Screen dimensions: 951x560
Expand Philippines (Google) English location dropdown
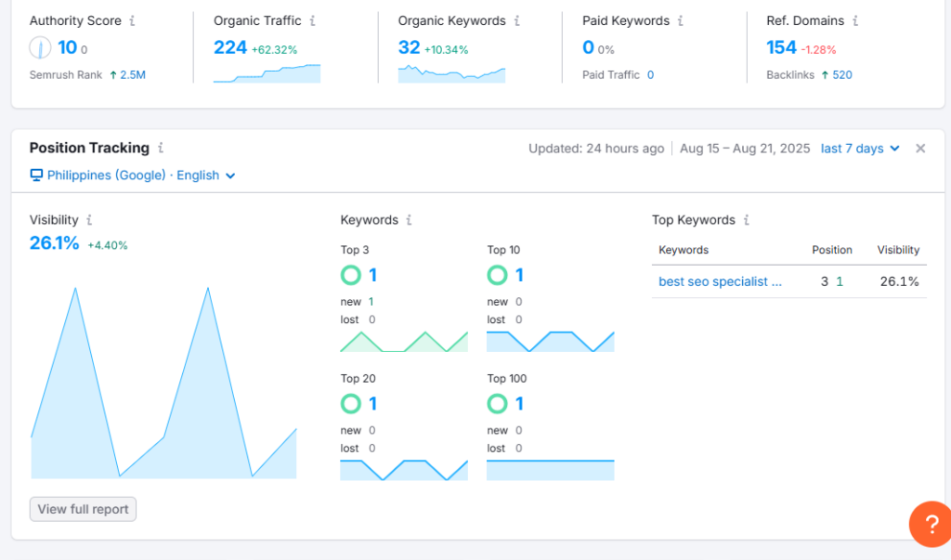(133, 175)
